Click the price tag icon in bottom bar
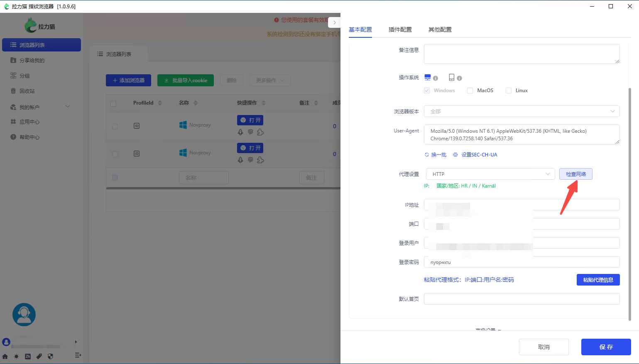639x364 pixels. point(39,356)
